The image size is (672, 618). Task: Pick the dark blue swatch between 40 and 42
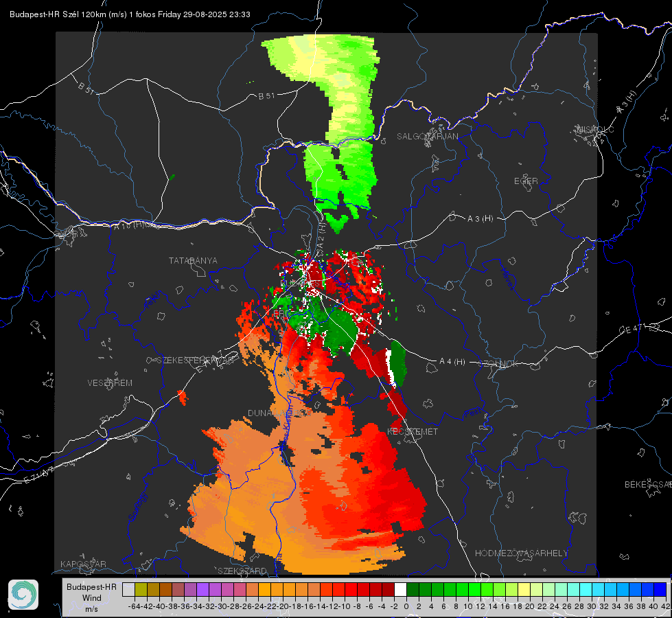coord(660,589)
